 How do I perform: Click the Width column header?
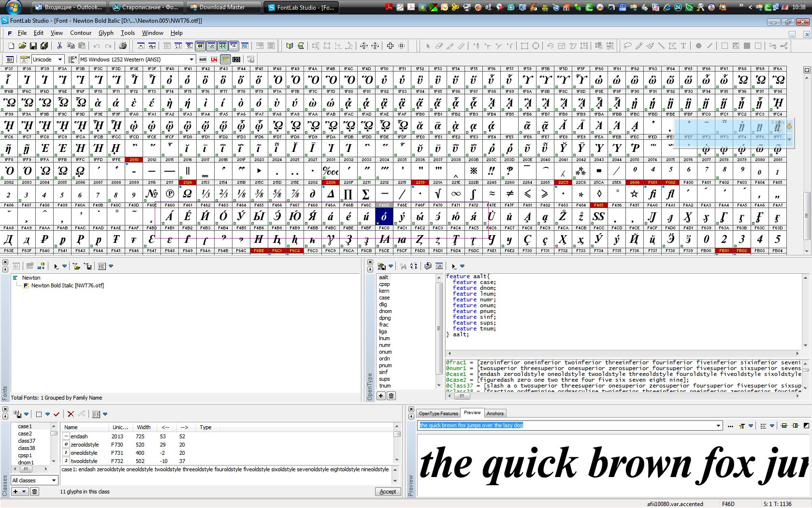pos(144,427)
